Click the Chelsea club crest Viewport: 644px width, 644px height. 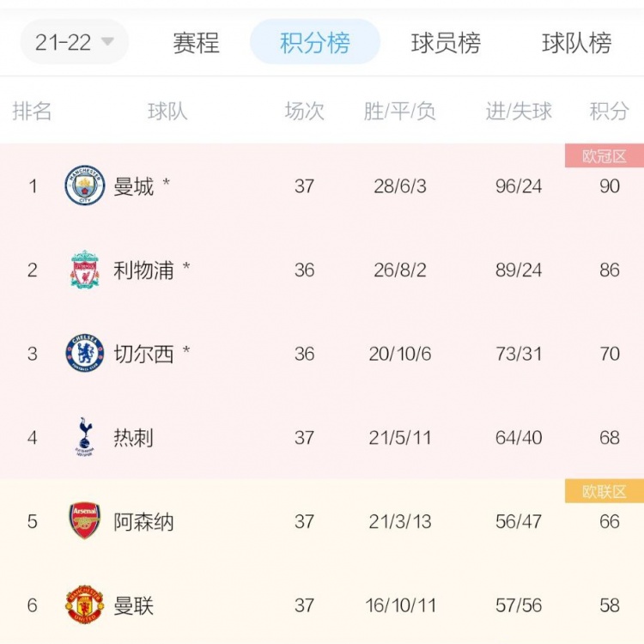[85, 353]
